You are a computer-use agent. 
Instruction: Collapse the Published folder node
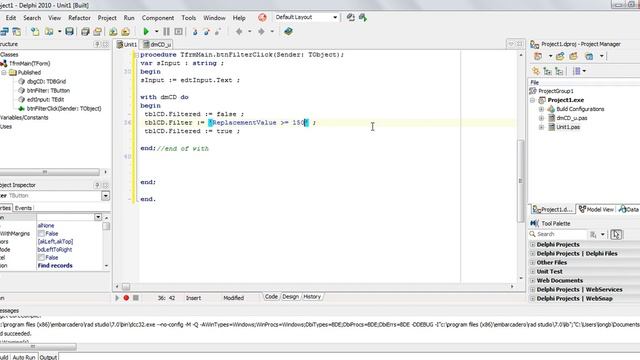[4, 73]
